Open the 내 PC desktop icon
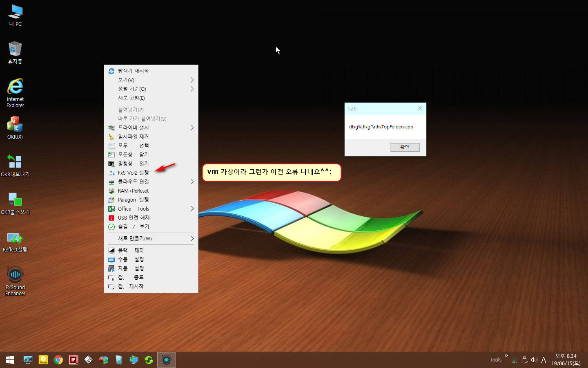The image size is (588, 368). tap(16, 16)
